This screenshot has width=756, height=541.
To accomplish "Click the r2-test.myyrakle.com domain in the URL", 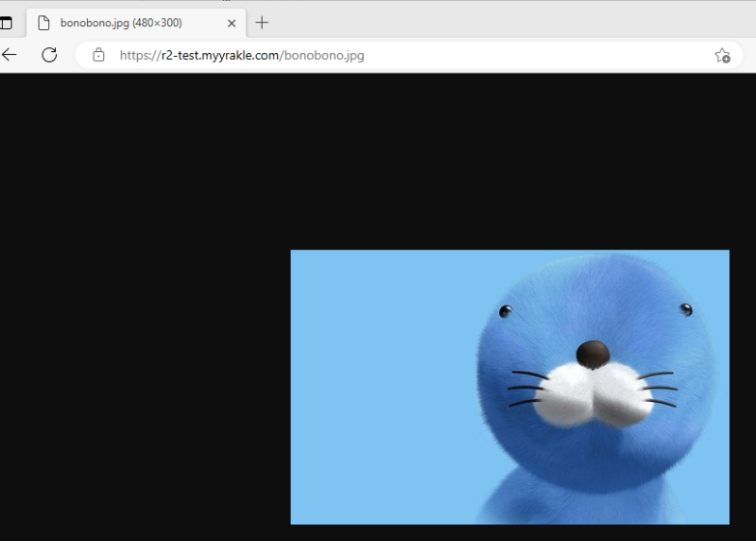I will pos(217,55).
